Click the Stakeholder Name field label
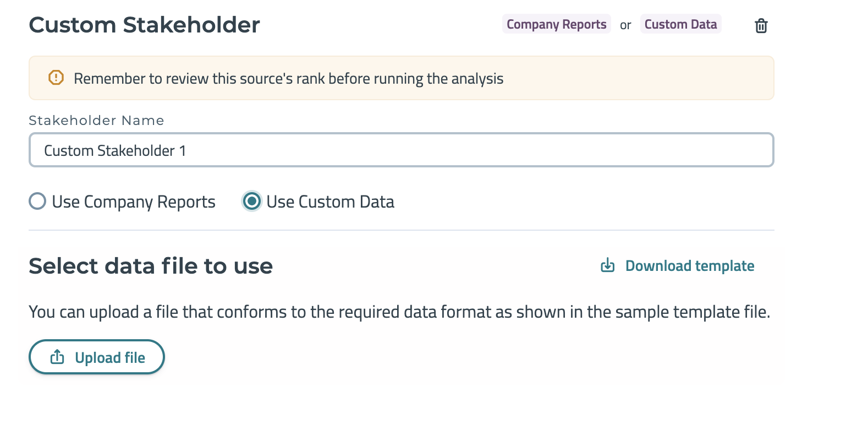Screen dimensions: 868x446 point(96,121)
